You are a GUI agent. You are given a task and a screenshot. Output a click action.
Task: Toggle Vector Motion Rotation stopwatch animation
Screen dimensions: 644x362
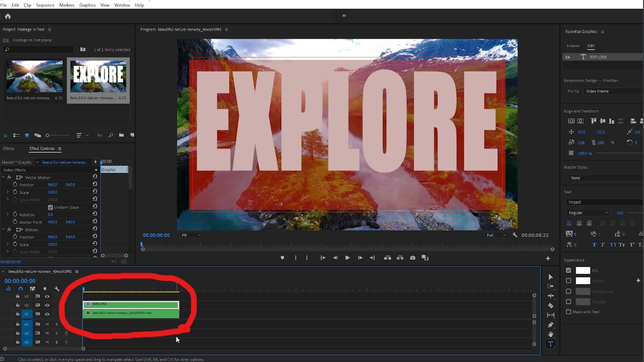pyautogui.click(x=15, y=214)
